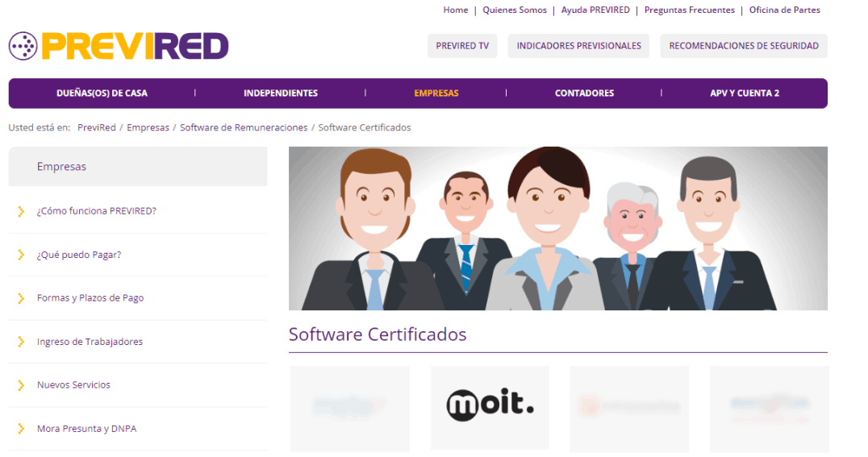Open Indicadores Previsionales button
The height and width of the screenshot is (457, 868).
578,46
